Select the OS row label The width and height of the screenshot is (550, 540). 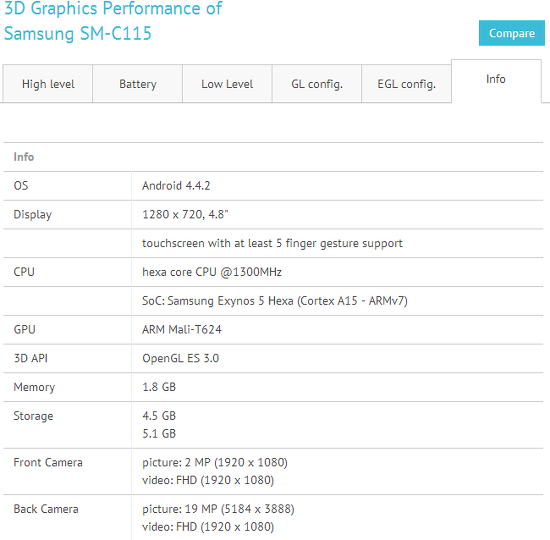click(21, 186)
